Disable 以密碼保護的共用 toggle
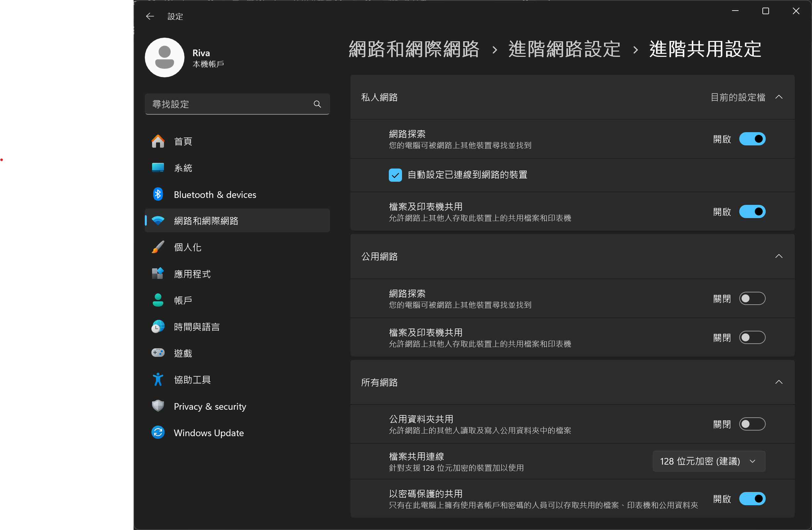This screenshot has height=530, width=812. pyautogui.click(x=752, y=499)
